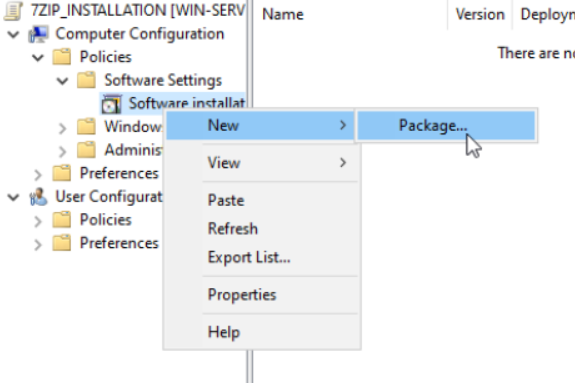Click the Computer Configuration computer icon
The width and height of the screenshot is (575, 383).
(39, 34)
